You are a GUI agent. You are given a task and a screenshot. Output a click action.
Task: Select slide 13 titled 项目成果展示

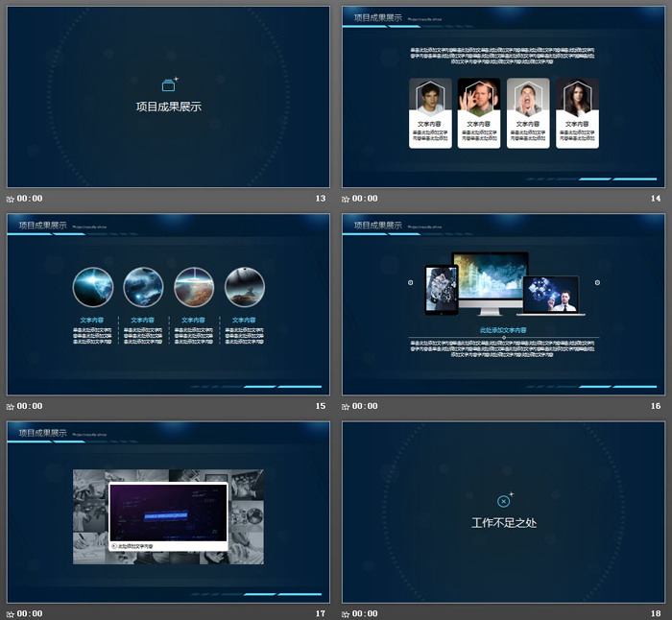168,97
